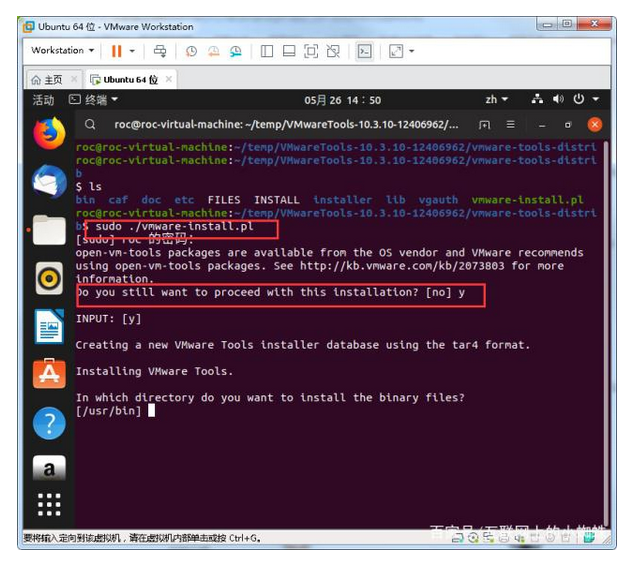Close the terminal with the orange X
The width and height of the screenshot is (633, 563).
(595, 124)
